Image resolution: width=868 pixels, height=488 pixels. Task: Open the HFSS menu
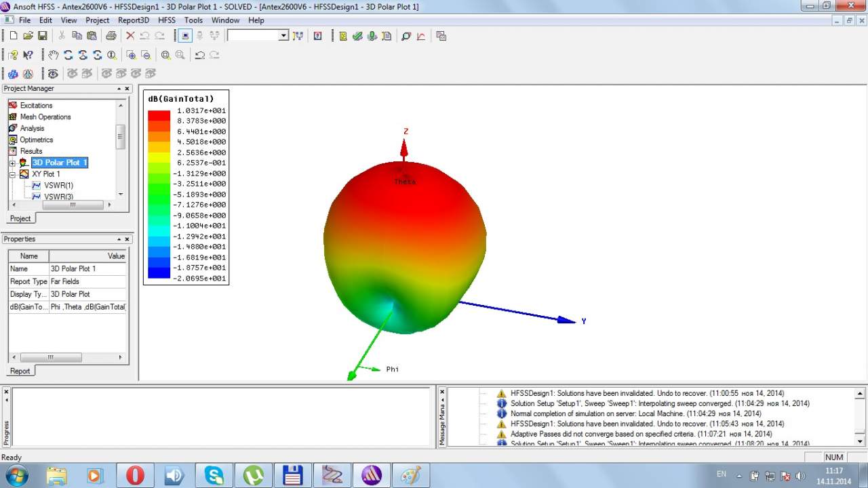(167, 20)
